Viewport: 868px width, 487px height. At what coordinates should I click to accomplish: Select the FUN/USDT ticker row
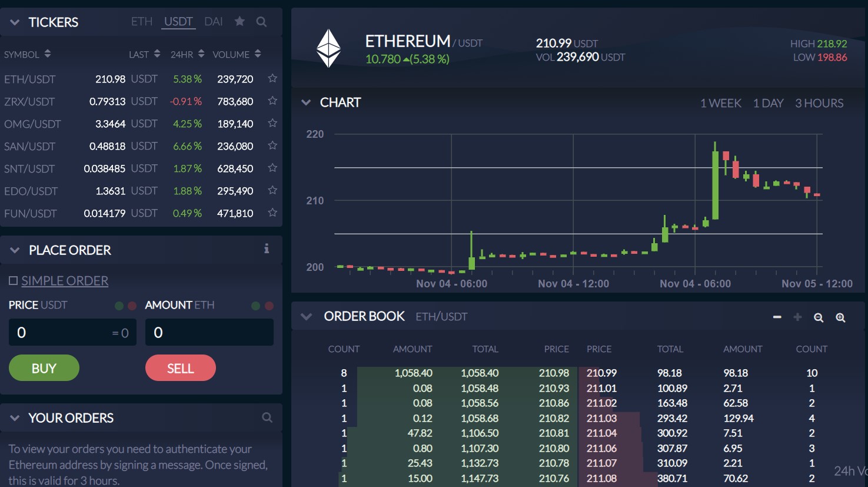point(141,213)
